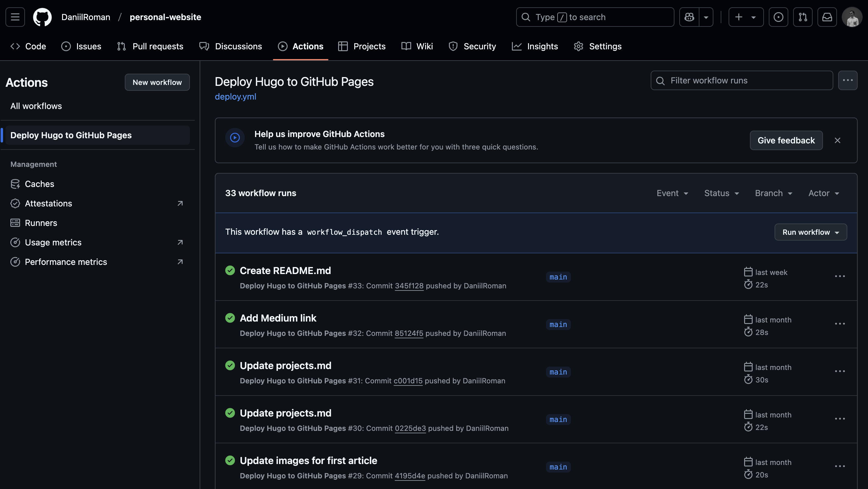The height and width of the screenshot is (489, 868).
Task: Click DaniilRoman owner link
Action: pyautogui.click(x=86, y=17)
